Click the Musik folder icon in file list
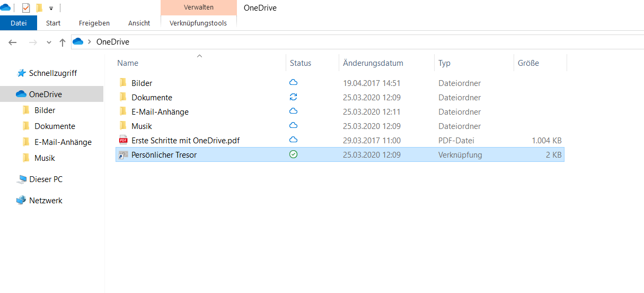Viewport: 644px width, 293px height. pyautogui.click(x=123, y=126)
